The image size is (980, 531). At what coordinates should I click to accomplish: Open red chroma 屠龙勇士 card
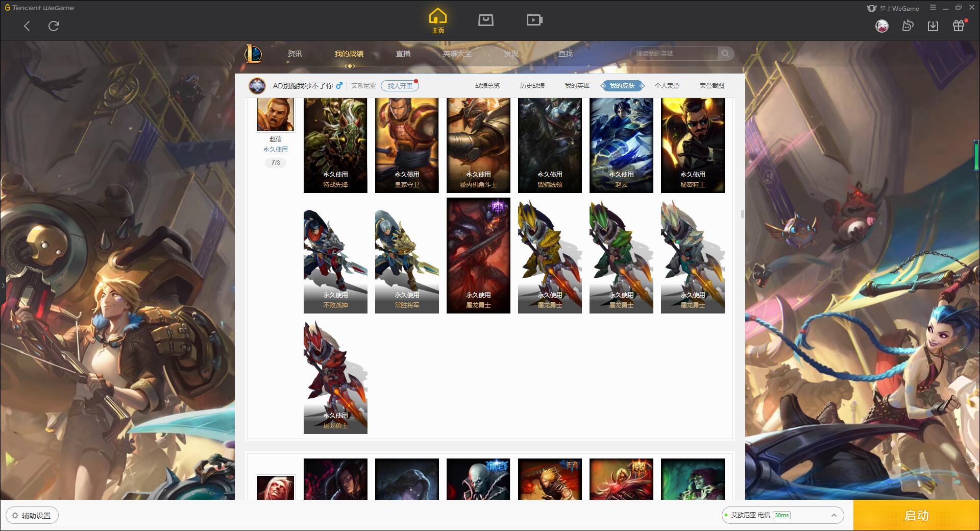coord(335,376)
